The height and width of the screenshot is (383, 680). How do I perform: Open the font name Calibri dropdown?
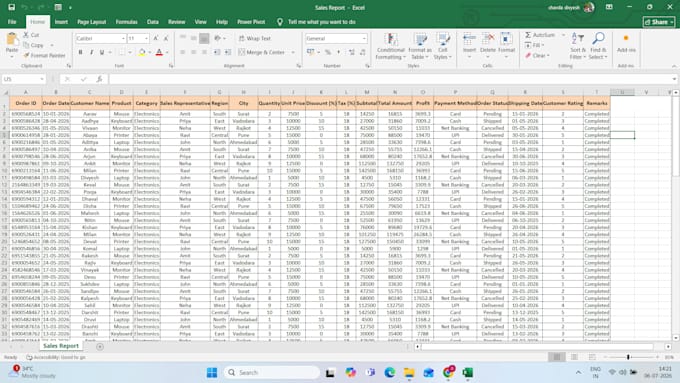tap(123, 39)
